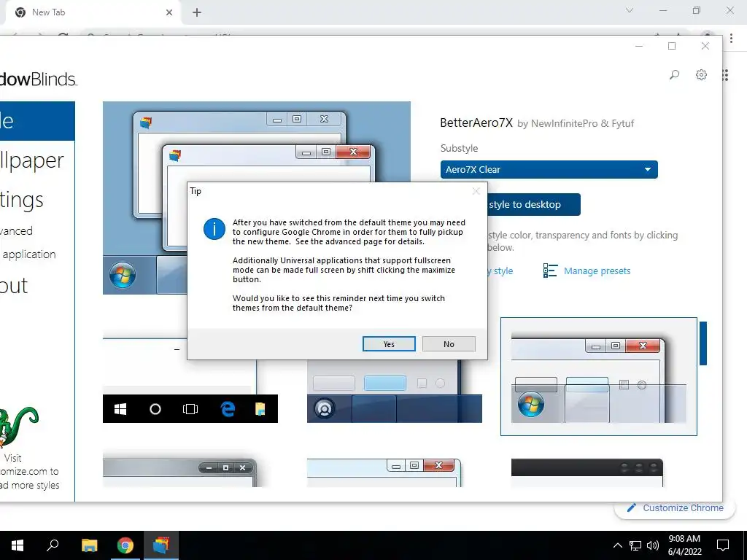Show hidden tray icons chevron
The height and width of the screenshot is (560, 747).
point(617,545)
